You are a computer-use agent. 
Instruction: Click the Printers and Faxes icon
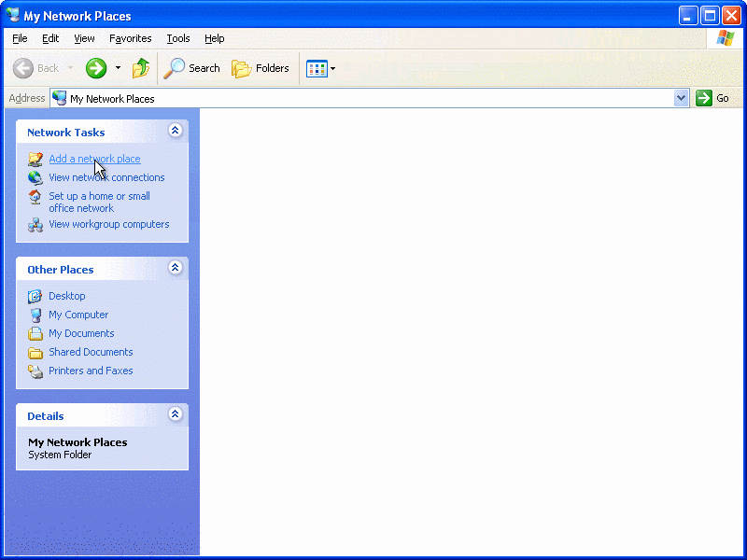(35, 371)
